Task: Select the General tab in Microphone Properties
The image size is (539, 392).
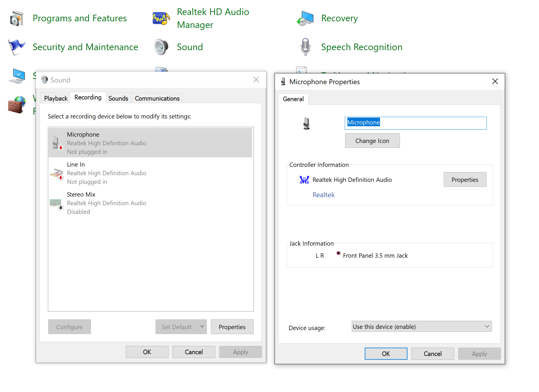Action: click(x=293, y=99)
